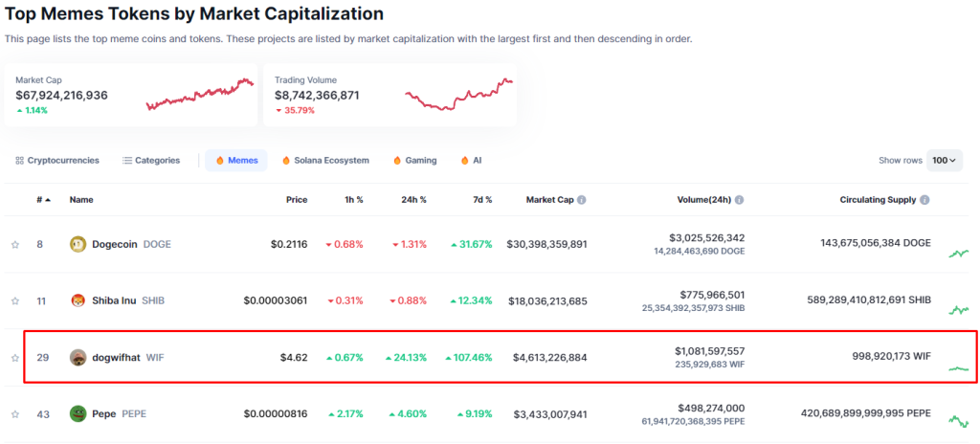
Task: Sort by the 7d % column
Action: pos(480,200)
